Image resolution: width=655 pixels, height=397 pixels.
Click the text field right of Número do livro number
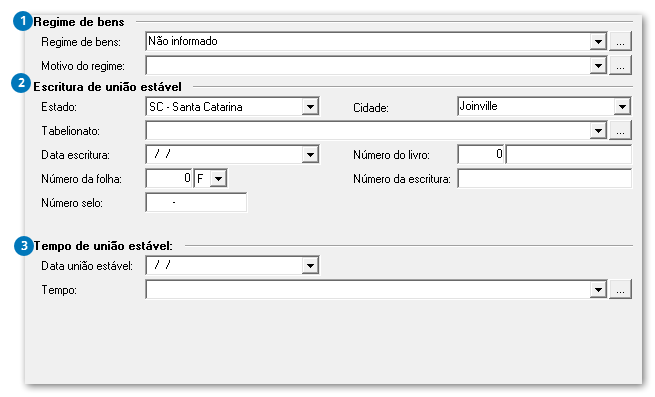(569, 155)
